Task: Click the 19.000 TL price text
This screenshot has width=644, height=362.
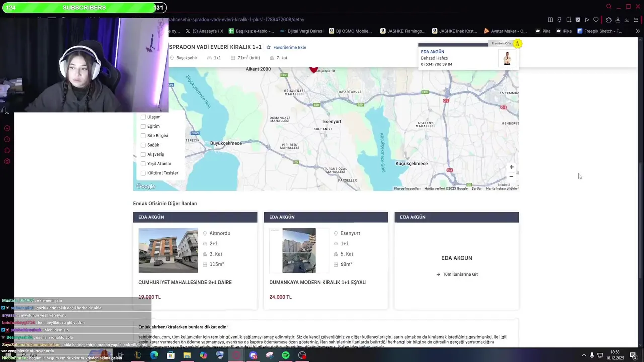Action: coord(150,297)
